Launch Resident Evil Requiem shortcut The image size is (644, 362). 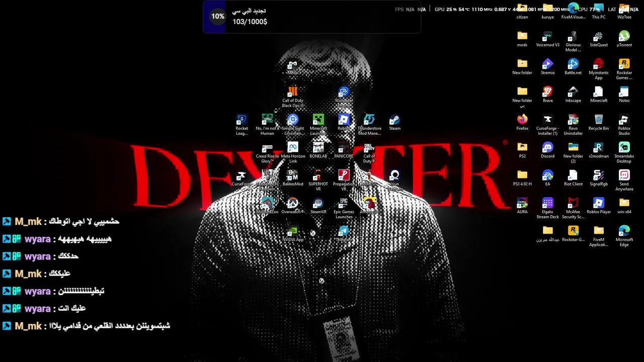(267, 180)
